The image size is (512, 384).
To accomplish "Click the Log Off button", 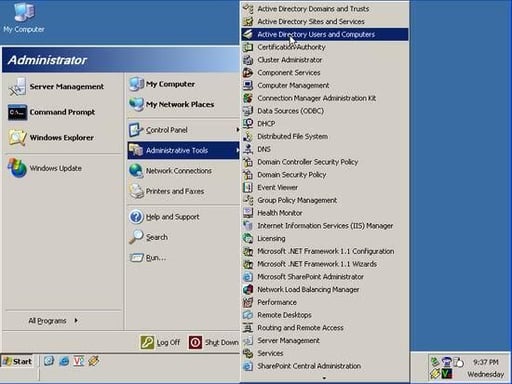I will [161, 342].
